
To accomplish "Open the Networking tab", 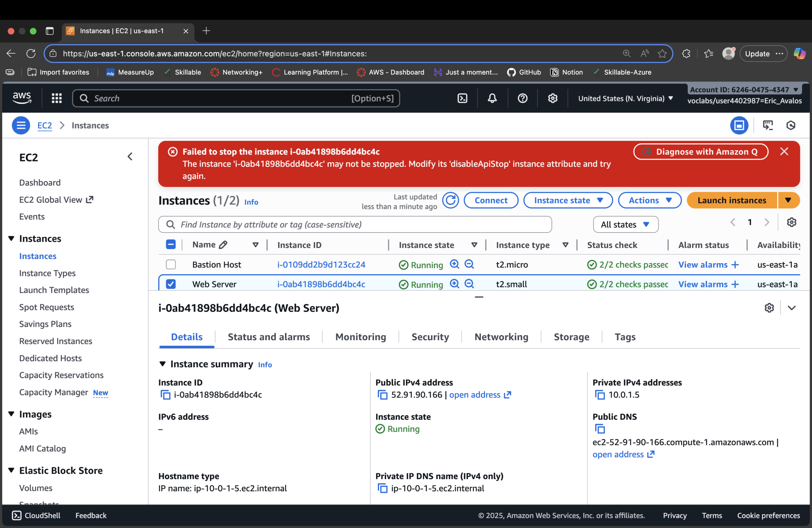I will pos(501,337).
